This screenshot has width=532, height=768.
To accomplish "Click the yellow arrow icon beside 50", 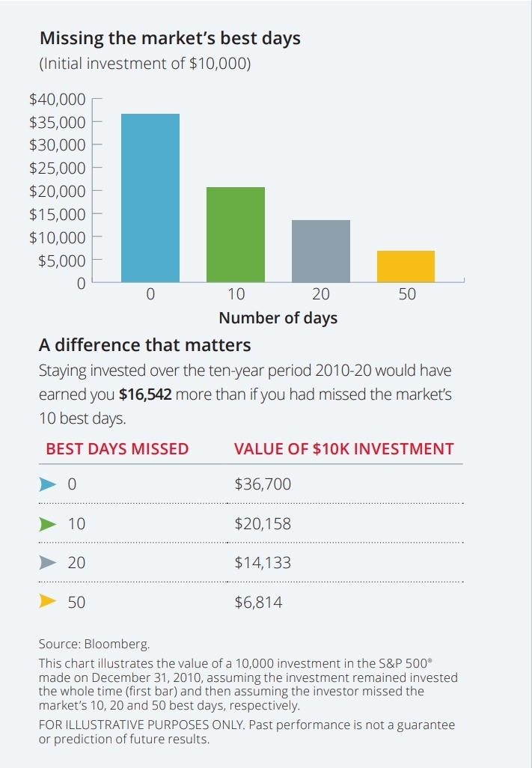I will click(x=48, y=601).
